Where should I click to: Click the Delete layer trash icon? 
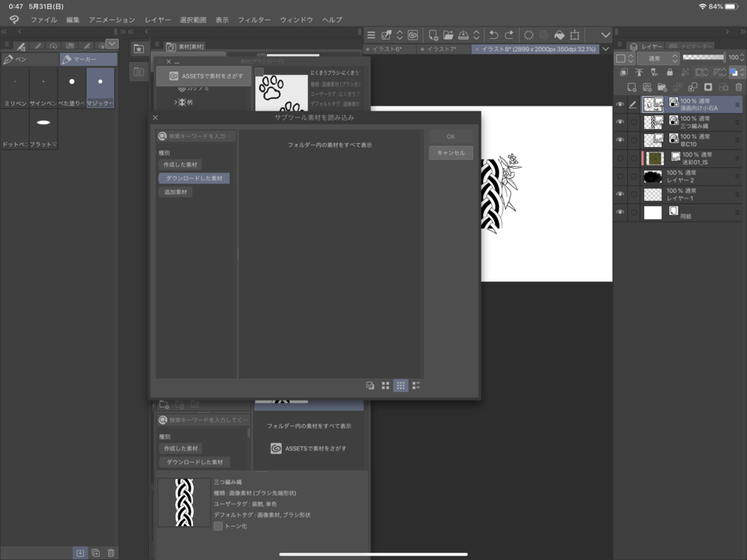pos(738,87)
